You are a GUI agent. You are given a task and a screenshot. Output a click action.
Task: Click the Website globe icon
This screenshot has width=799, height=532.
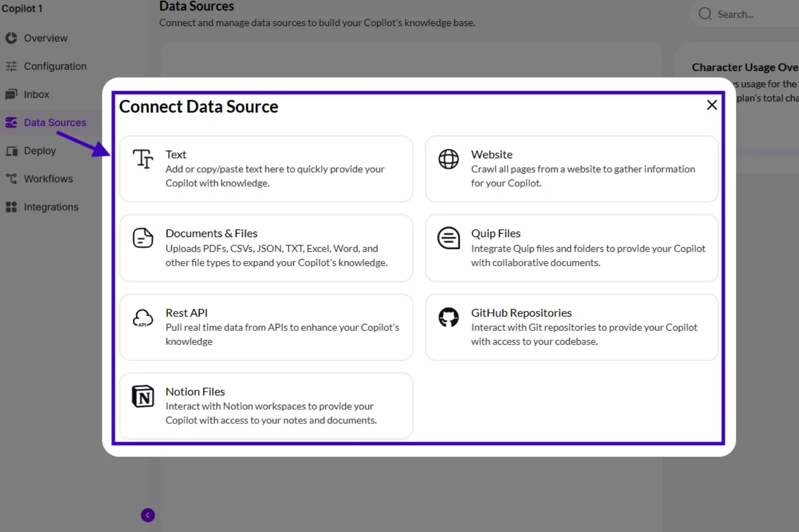click(448, 159)
